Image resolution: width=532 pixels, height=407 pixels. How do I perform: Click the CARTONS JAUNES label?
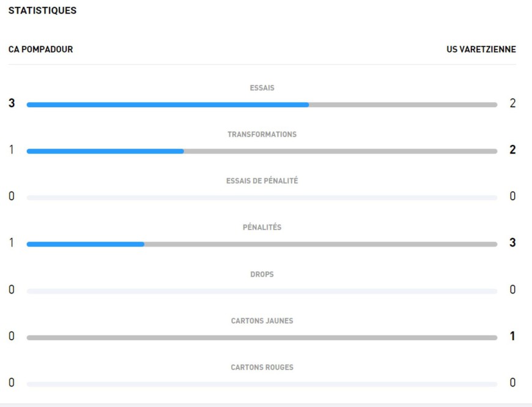tap(262, 321)
